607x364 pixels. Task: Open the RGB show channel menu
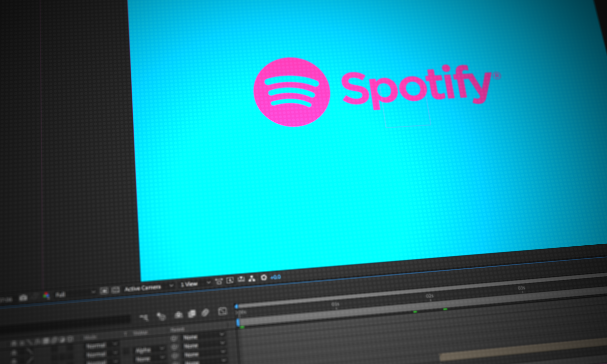click(46, 296)
